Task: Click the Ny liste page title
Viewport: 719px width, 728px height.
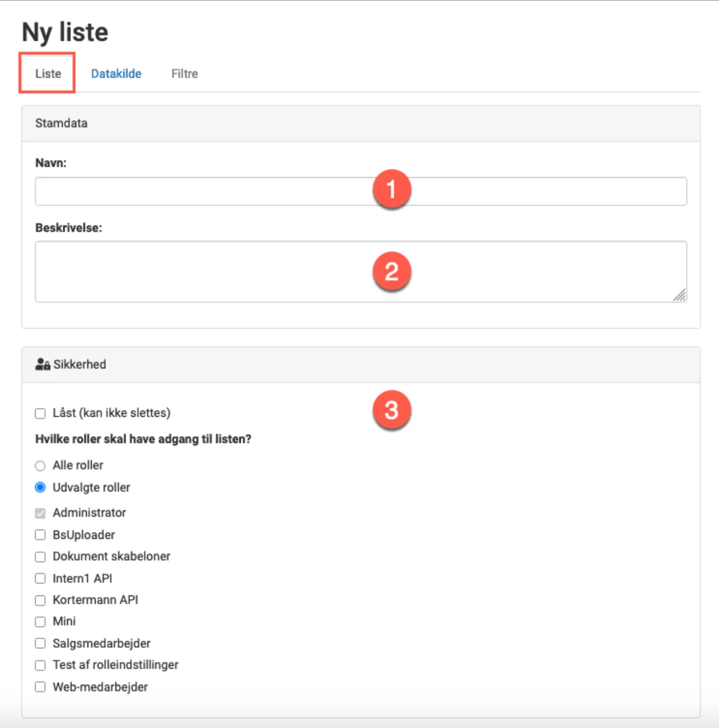Action: click(65, 32)
